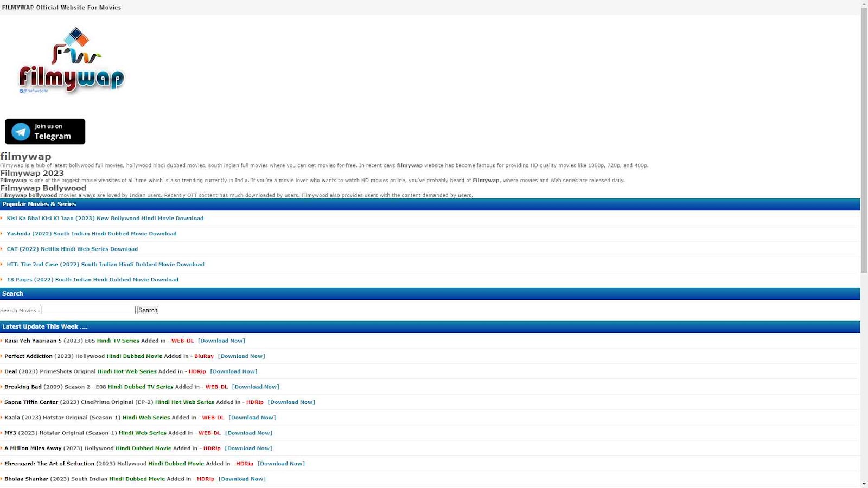Open Yashoda (2022) South Indian movie link
Image resolution: width=868 pixels, height=488 pixels.
92,234
